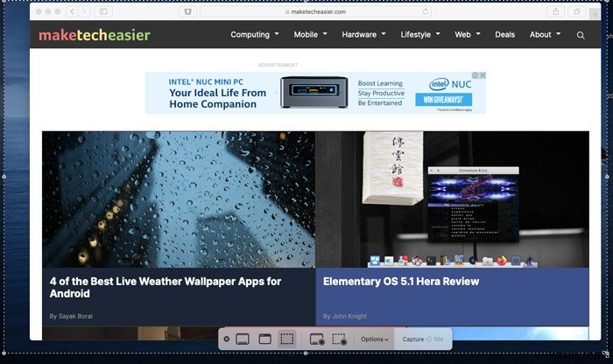This screenshot has width=613, height=364.
Task: Click author name John Knight
Action: 349,316
